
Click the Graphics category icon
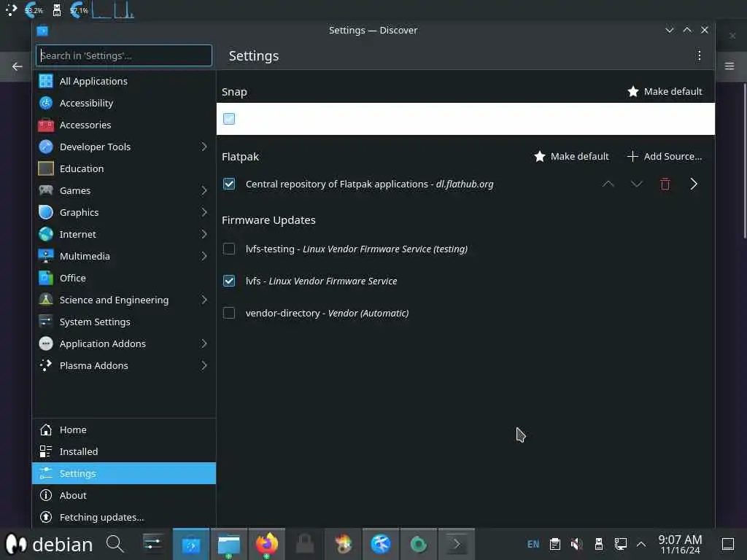[46, 212]
